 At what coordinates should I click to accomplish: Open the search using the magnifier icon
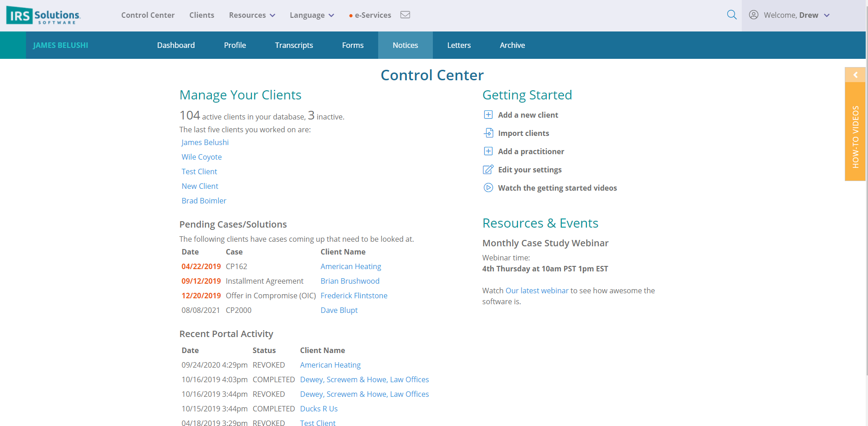point(732,15)
